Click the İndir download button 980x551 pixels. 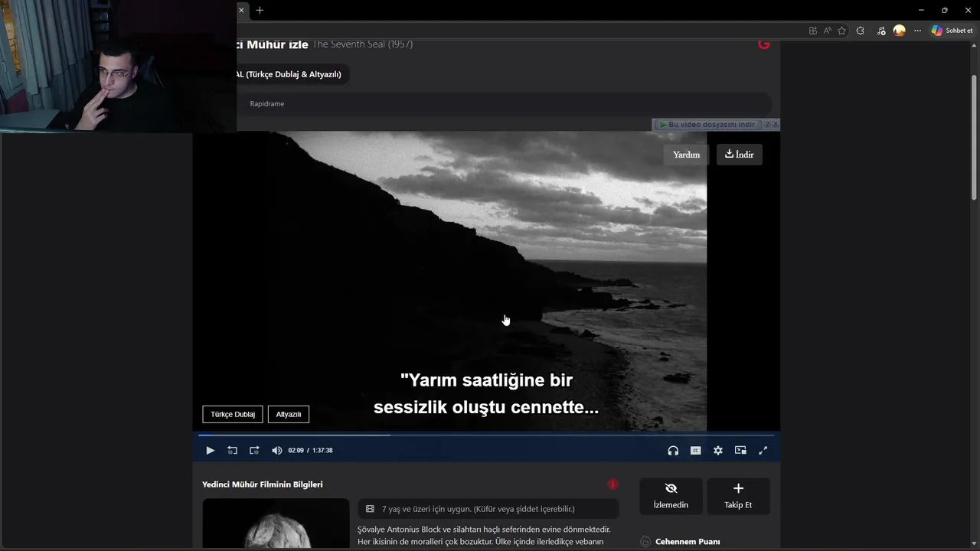coord(740,155)
